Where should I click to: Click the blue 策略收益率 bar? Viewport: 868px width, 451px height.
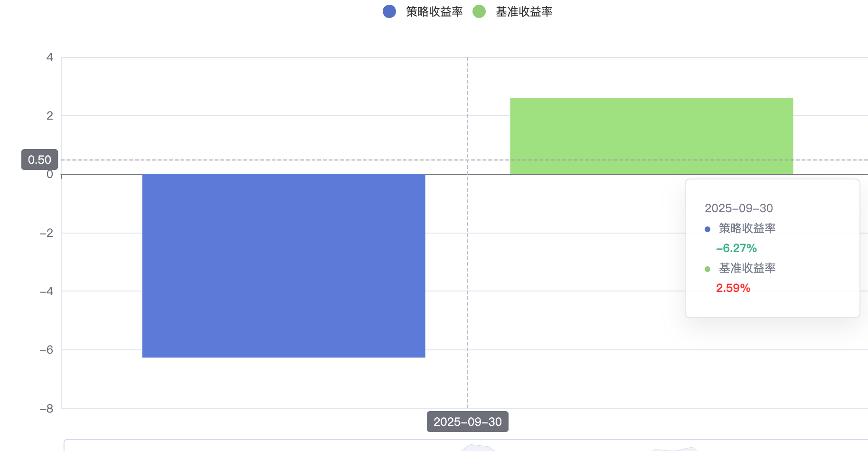[283, 265]
